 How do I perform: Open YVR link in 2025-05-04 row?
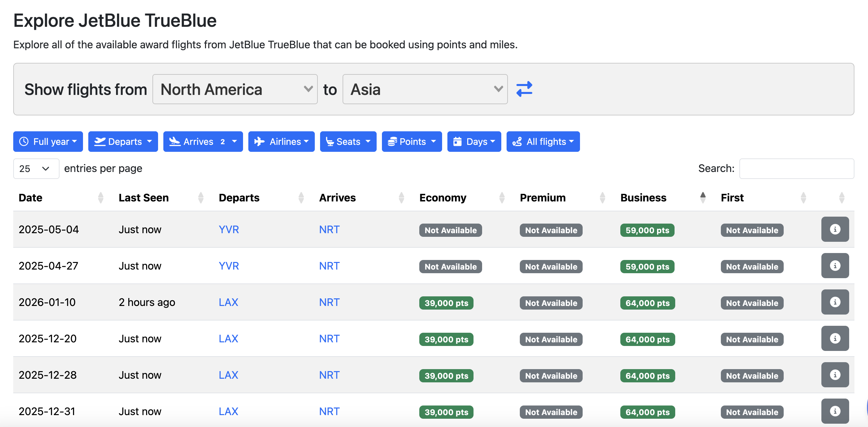(x=229, y=230)
